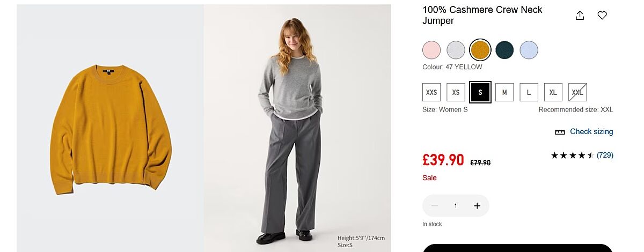Select the pink colour swatch
This screenshot has height=252, width=644.
pos(431,50)
